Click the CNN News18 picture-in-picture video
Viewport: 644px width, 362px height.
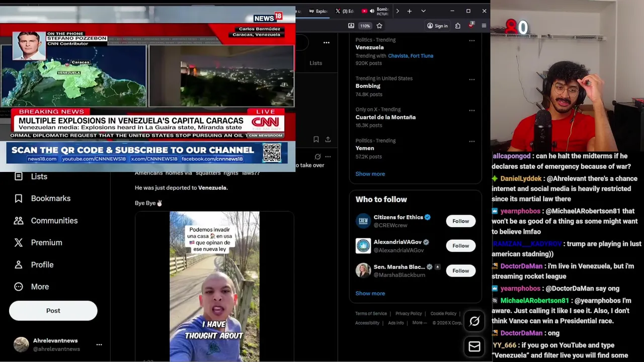[x=147, y=89]
